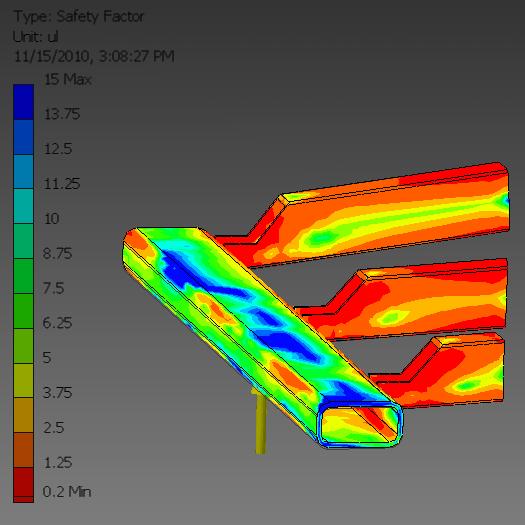Click the 1.25 legend value
This screenshot has width=525, height=525.
click(x=57, y=463)
